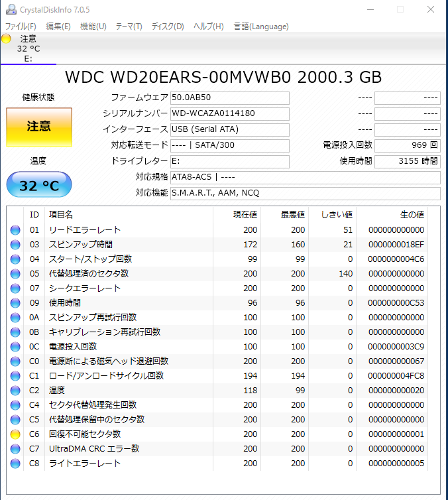The height and width of the screenshot is (500, 448).
Task: Click the yellow 注意 health status button
Action: click(x=39, y=127)
